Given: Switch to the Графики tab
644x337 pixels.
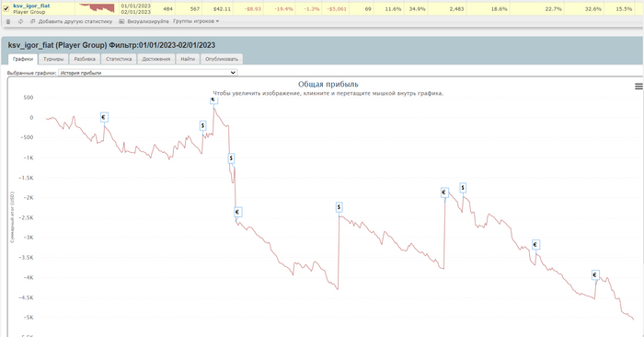Looking at the screenshot, I should (x=23, y=59).
